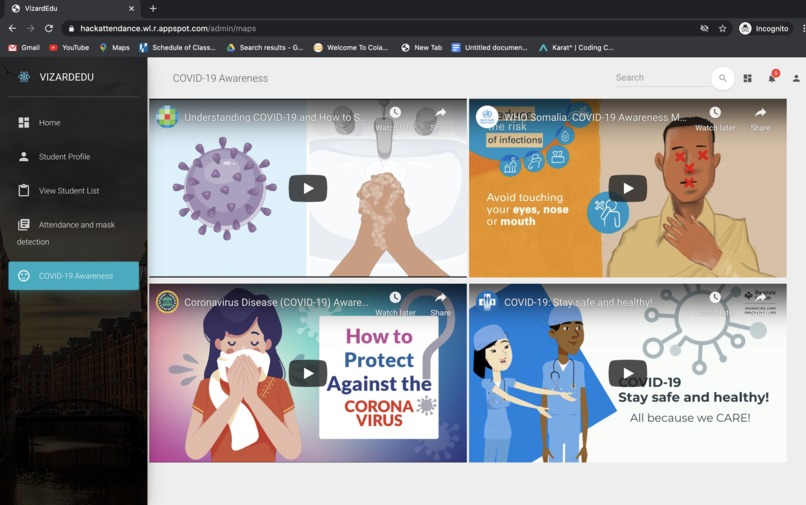Open the Welcome To Cola bookmark
The image size is (806, 505).
351,47
